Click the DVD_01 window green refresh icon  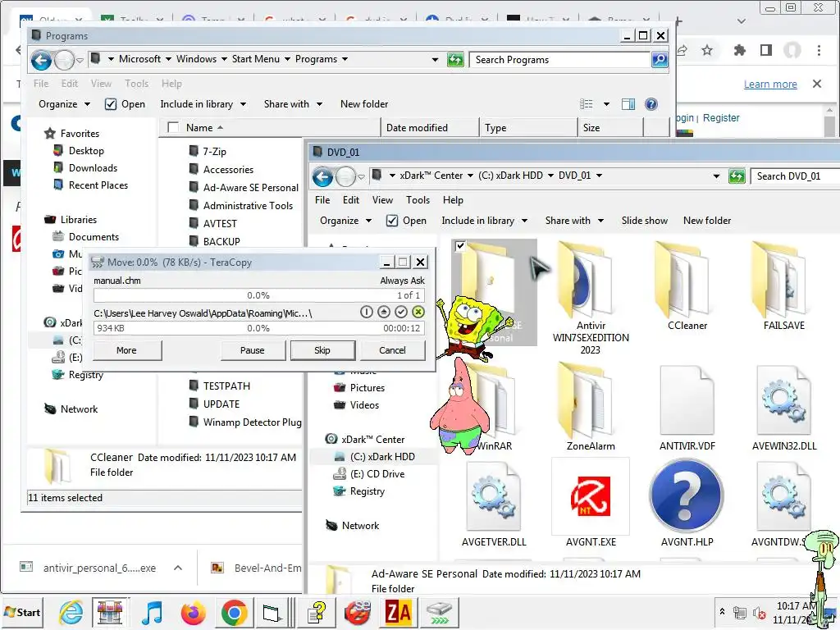737,176
